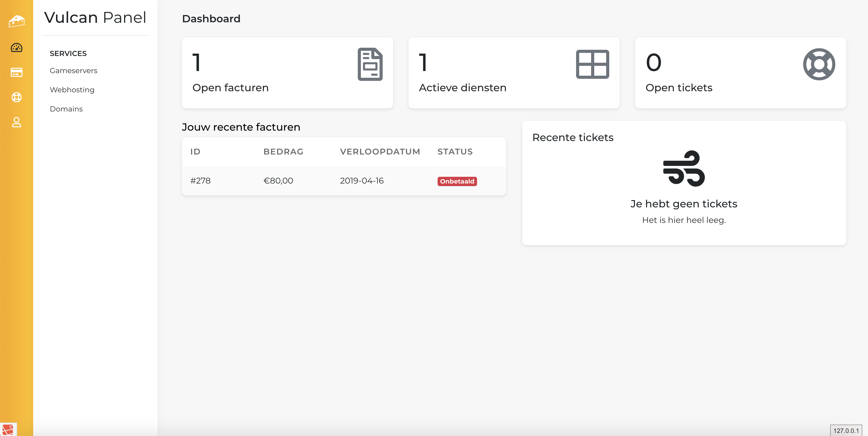This screenshot has height=436, width=868.
Task: Select Webhosting from the services menu
Action: pyautogui.click(x=72, y=90)
